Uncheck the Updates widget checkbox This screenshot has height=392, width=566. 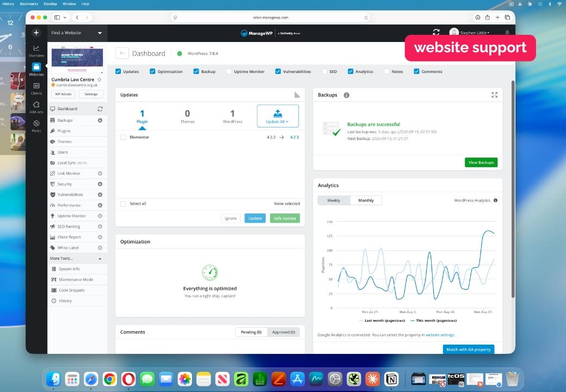click(x=118, y=71)
